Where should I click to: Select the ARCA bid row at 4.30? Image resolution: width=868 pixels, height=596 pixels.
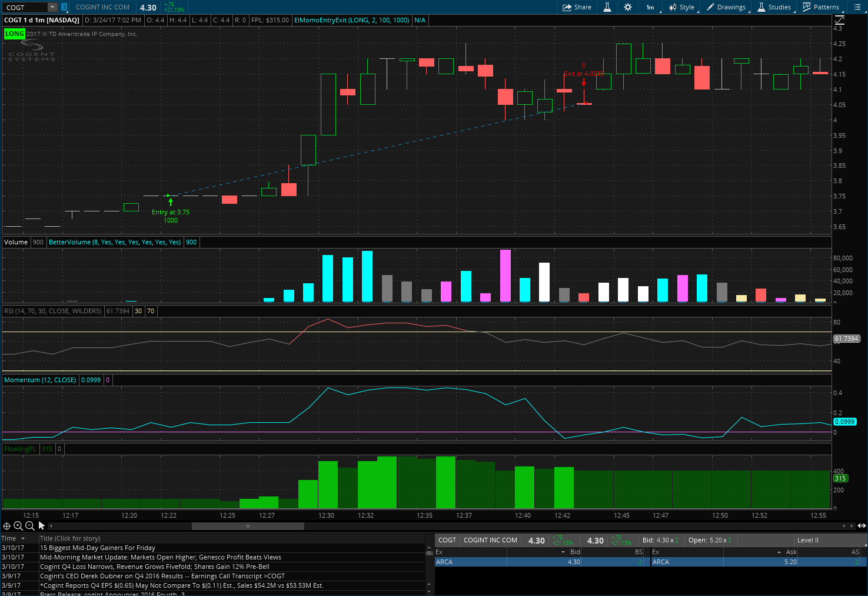click(x=542, y=562)
